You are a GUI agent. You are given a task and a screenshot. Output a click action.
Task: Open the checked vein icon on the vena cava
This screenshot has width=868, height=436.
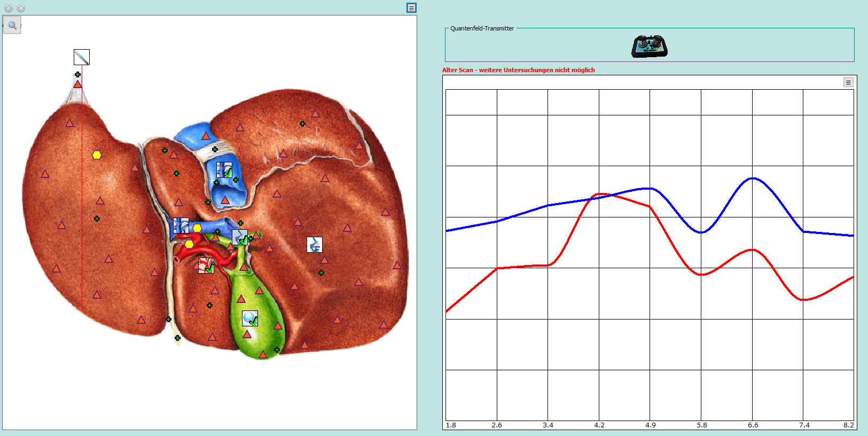224,170
